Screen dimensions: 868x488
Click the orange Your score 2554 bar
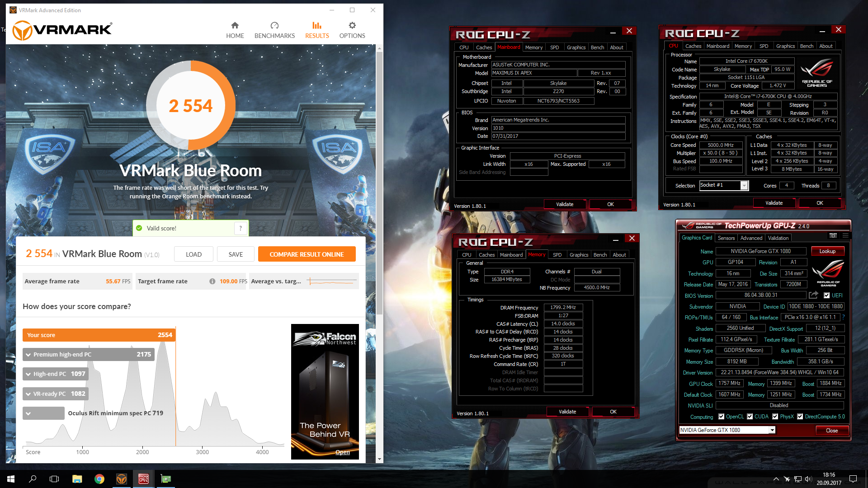[99, 335]
